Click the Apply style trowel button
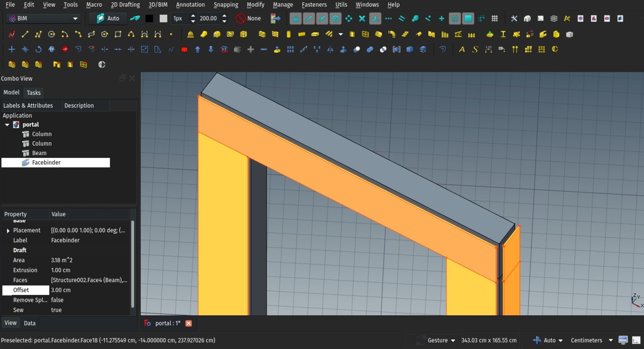 tap(135, 18)
